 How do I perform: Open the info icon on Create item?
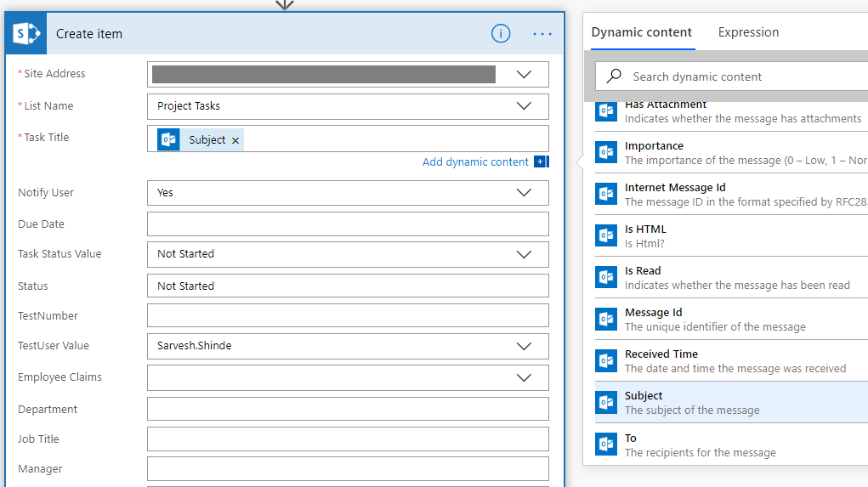[501, 34]
